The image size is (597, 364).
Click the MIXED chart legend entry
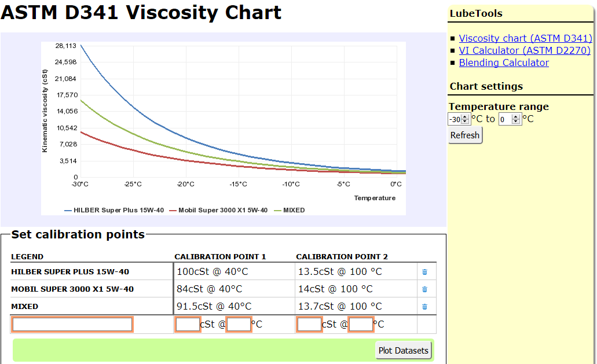[x=290, y=210]
